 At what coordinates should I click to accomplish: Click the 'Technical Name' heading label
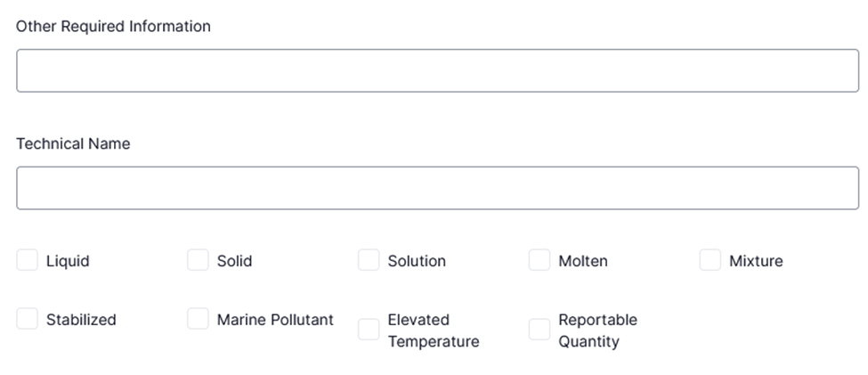coord(73,143)
